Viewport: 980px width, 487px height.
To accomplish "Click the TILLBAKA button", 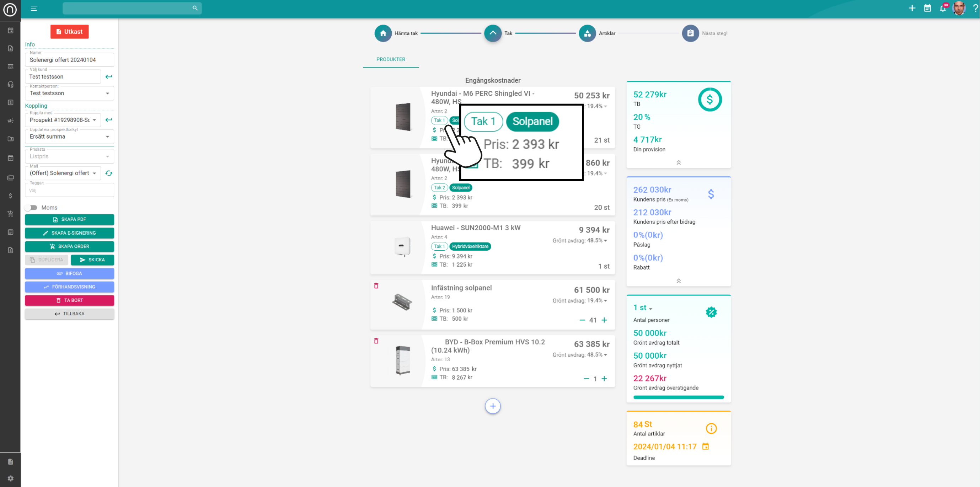I will tap(70, 314).
